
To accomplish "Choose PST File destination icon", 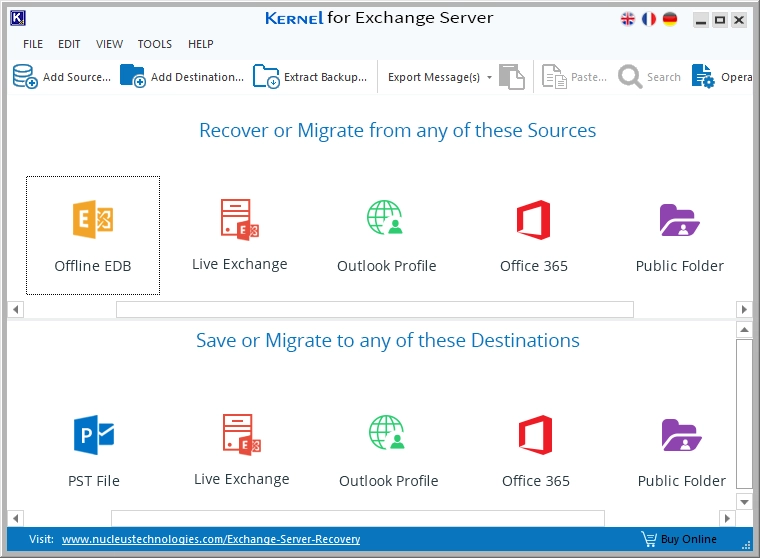I will pyautogui.click(x=94, y=435).
